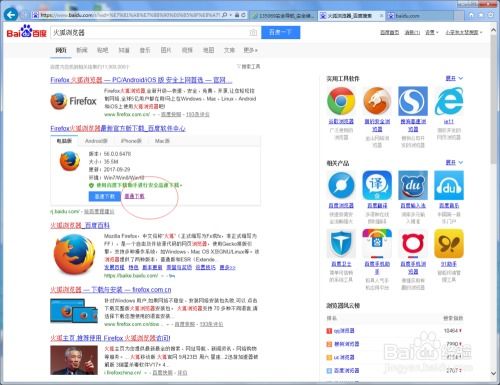
Task: Select the 新闻 search category tab
Action: [82, 50]
